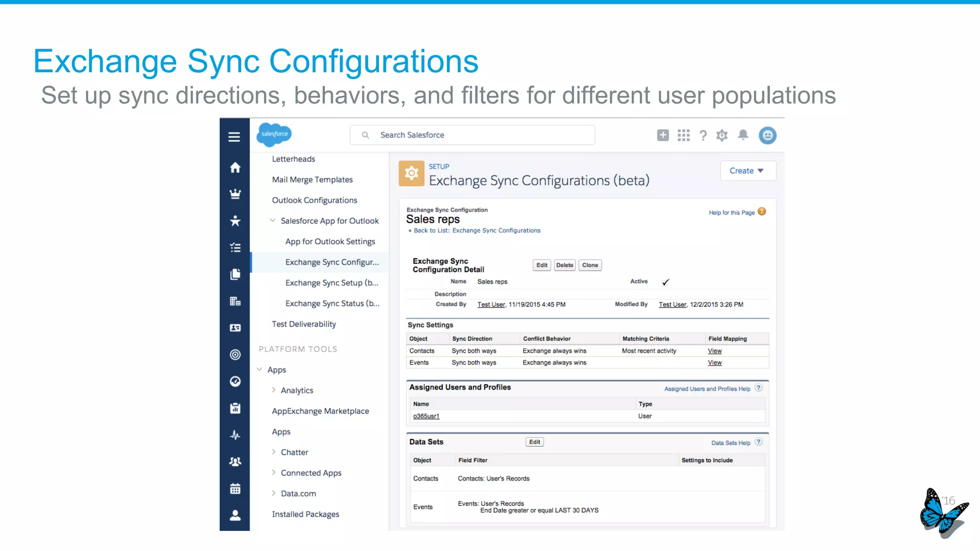Screen dimensions: 980x551
Task: Open Data Sets Help link
Action: click(x=731, y=443)
